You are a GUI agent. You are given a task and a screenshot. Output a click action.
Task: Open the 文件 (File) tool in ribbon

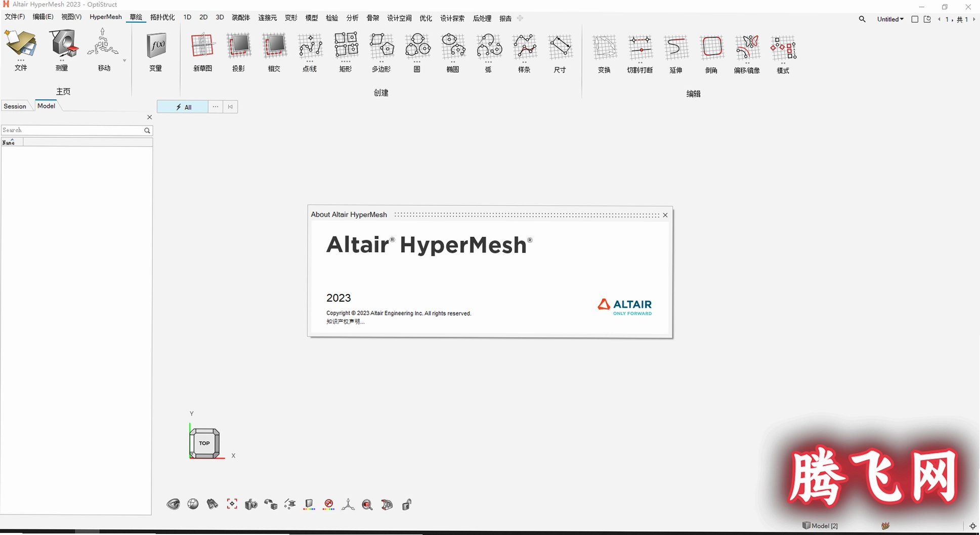tap(21, 50)
